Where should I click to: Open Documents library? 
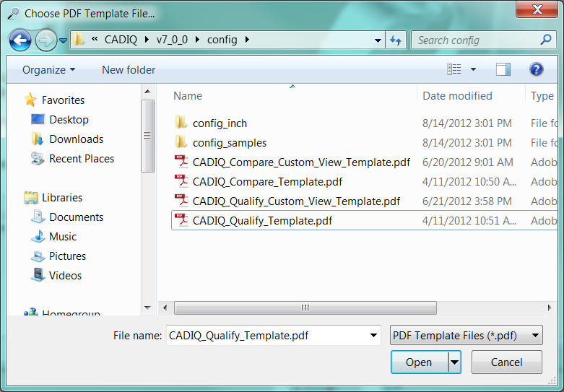77,217
